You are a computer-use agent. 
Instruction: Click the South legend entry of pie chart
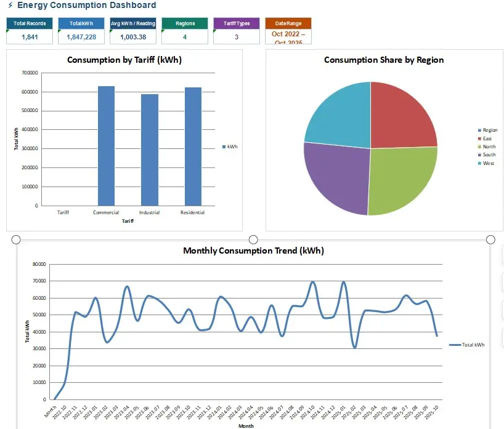[487, 154]
